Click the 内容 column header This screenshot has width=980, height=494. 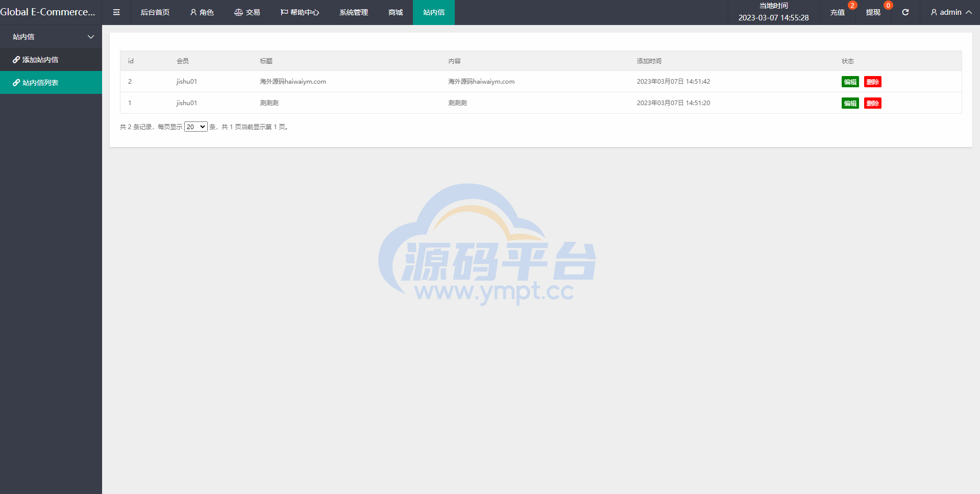(x=454, y=61)
